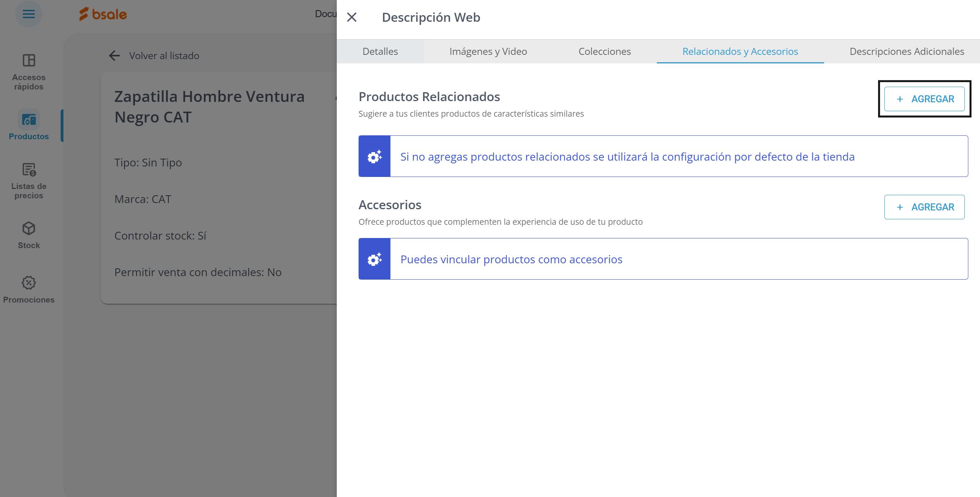
Task: Click the back arrow near Volver al listado
Action: (x=114, y=56)
